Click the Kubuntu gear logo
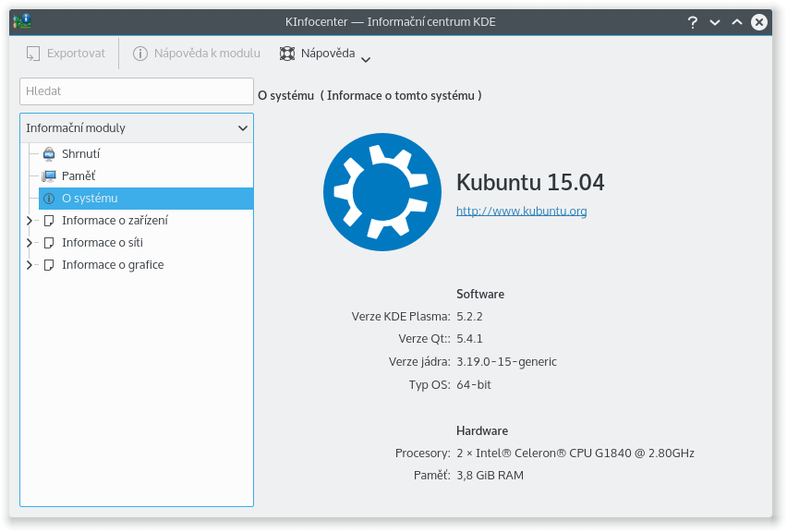Viewport: 787px width, 532px height. click(382, 192)
